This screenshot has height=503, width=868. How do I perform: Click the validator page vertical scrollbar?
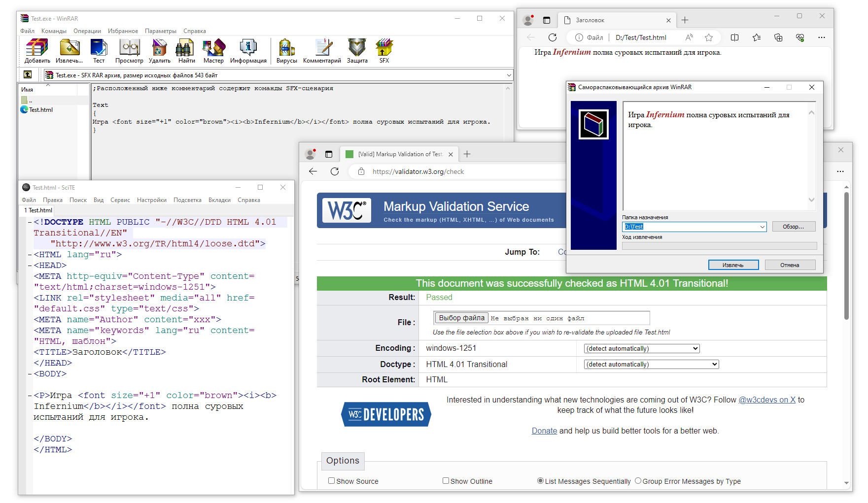point(846,256)
